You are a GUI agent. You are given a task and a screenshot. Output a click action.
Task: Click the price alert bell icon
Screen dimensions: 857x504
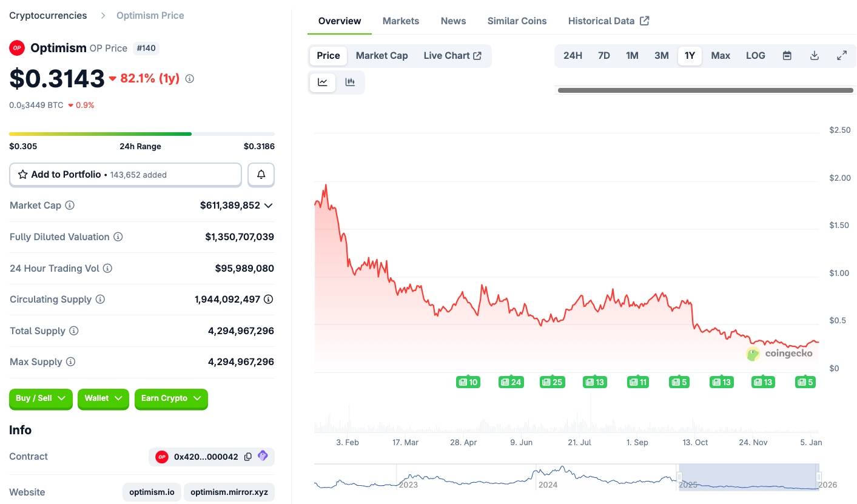(x=261, y=175)
